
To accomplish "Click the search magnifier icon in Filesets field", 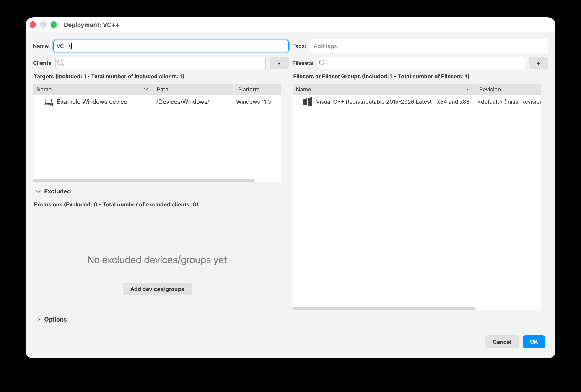I will pos(322,63).
